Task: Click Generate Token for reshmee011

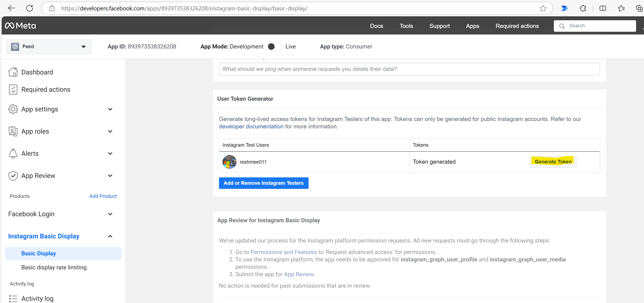Action: coord(553,162)
